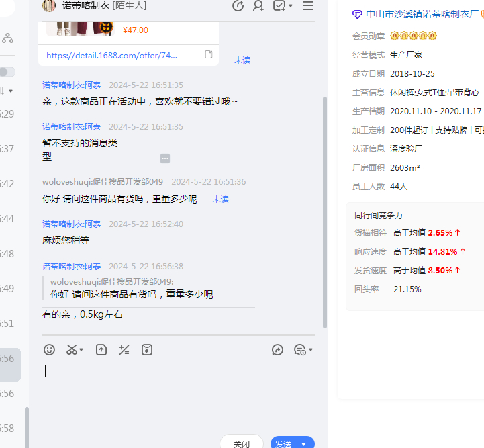Click the file upload icon
484x448 pixels.
(101, 350)
